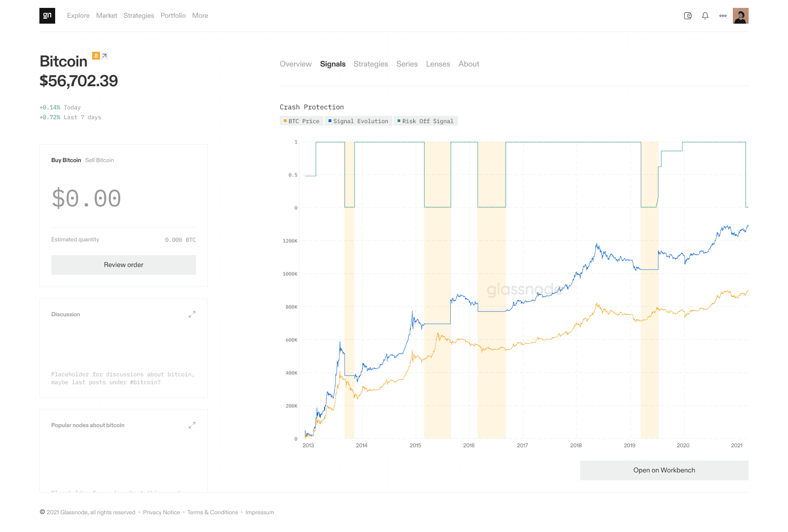The height and width of the screenshot is (532, 788).
Task: Click the orange Bitcoin badge icon
Action: coord(96,56)
